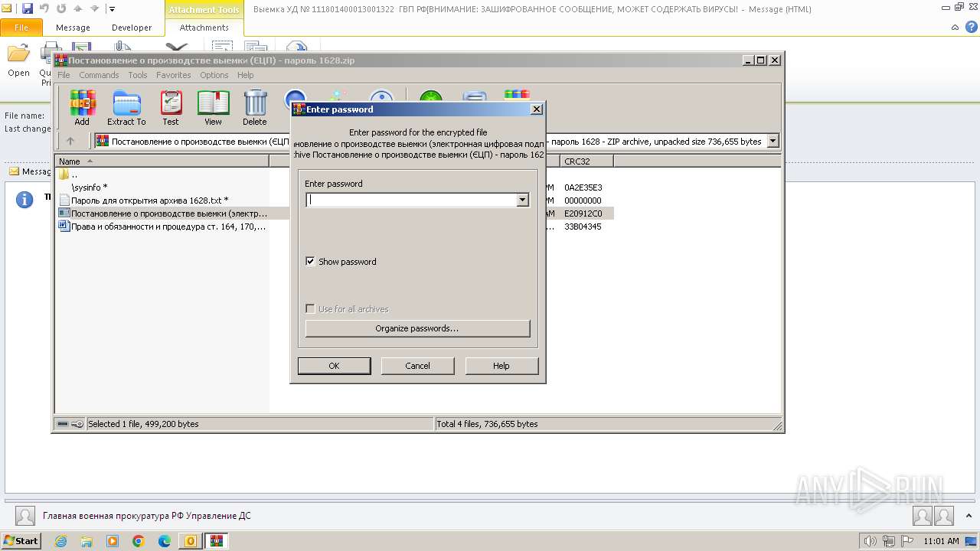Uncheck the Show password checkbox
The image size is (980, 551).
[310, 262]
